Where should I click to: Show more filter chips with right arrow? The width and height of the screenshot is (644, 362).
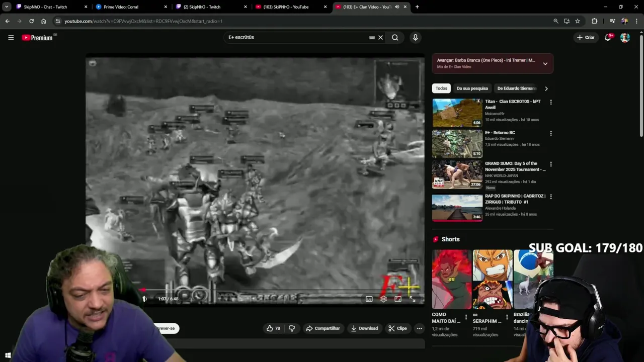[x=546, y=88]
